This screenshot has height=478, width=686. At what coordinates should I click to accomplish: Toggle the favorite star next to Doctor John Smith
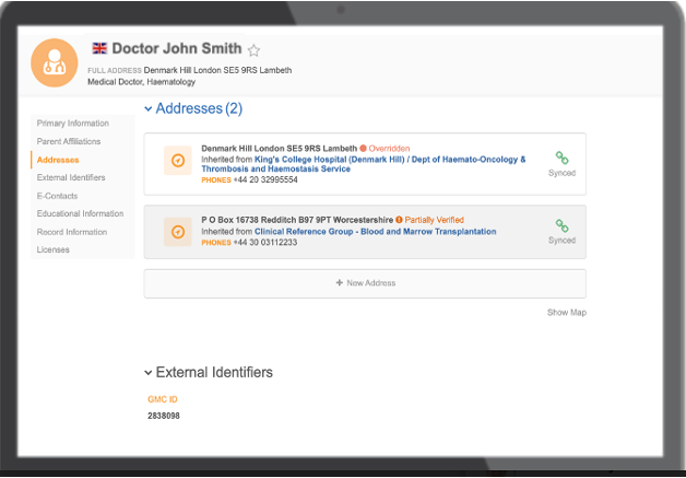tap(254, 50)
